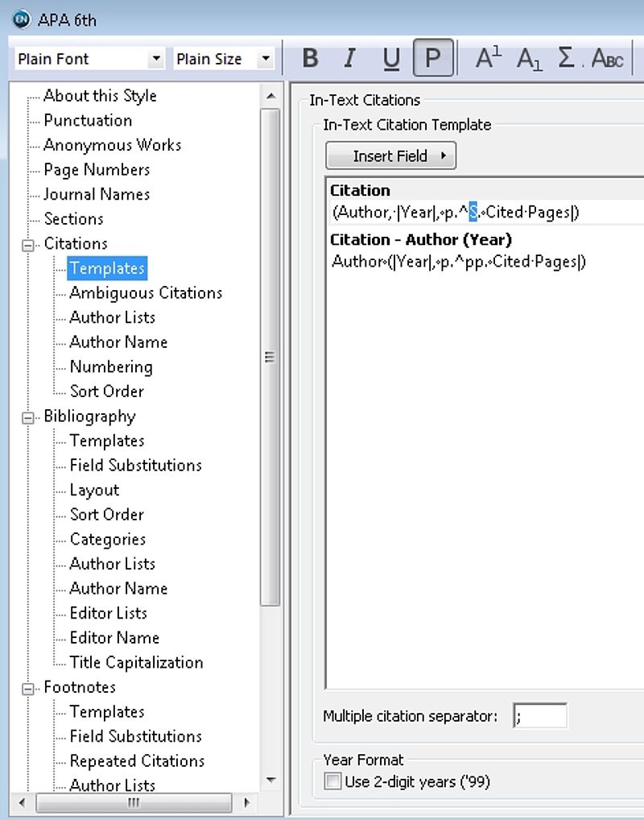Apply Small Caps formatting icon
Screen dimensions: 644x820
click(607, 58)
